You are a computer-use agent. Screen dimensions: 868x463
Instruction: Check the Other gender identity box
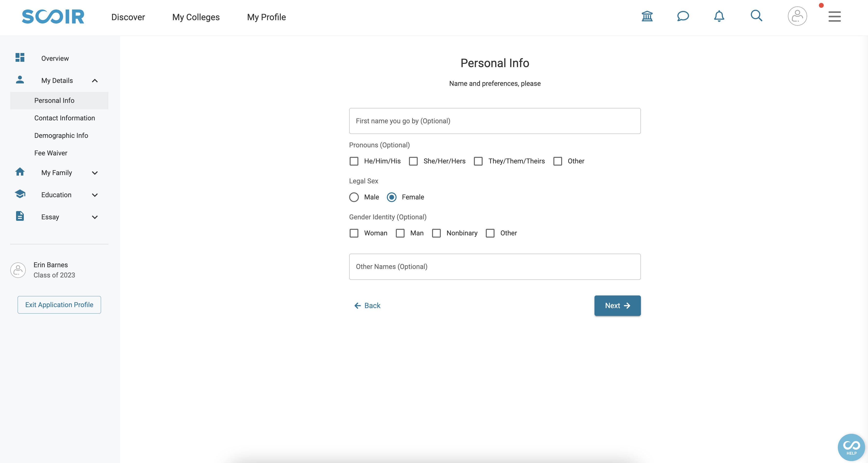click(x=490, y=233)
